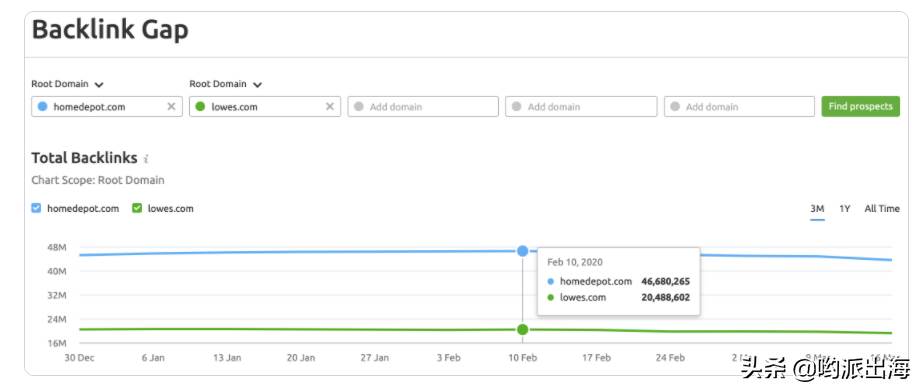The width and height of the screenshot is (922, 392).
Task: Click the 40M y-axis label
Action: tap(56, 272)
